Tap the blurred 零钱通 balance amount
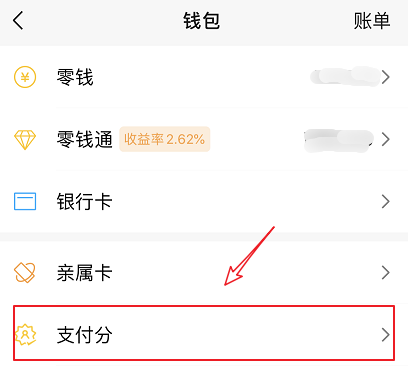This screenshot has height=368, width=408. pyautogui.click(x=339, y=141)
